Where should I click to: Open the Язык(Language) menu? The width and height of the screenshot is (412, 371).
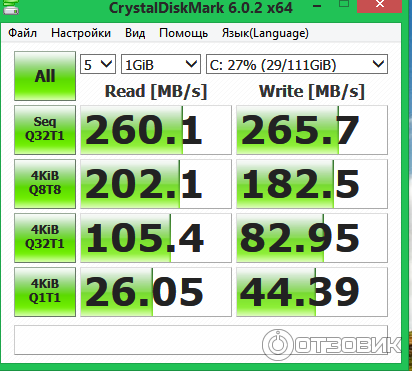click(265, 33)
